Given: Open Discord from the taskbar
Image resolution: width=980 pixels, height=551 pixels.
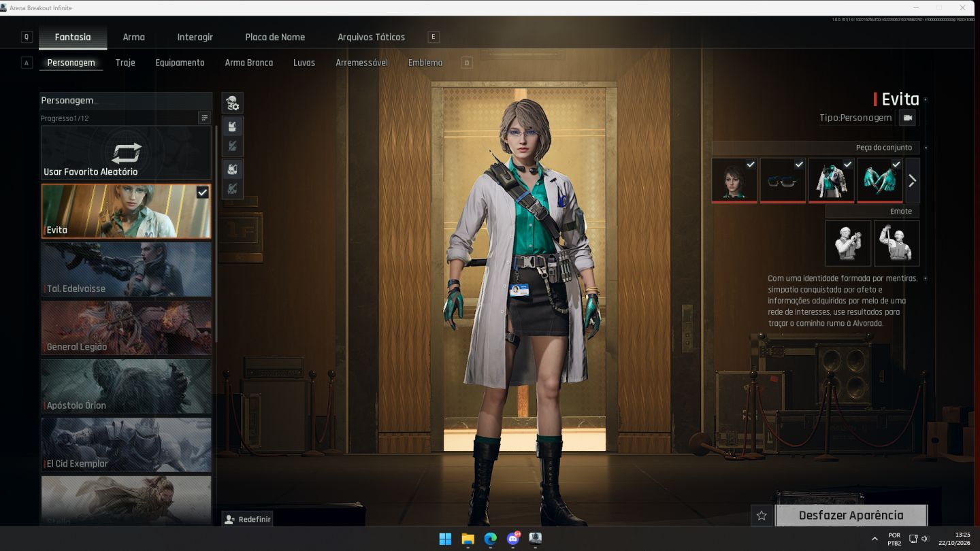Looking at the screenshot, I should (513, 539).
